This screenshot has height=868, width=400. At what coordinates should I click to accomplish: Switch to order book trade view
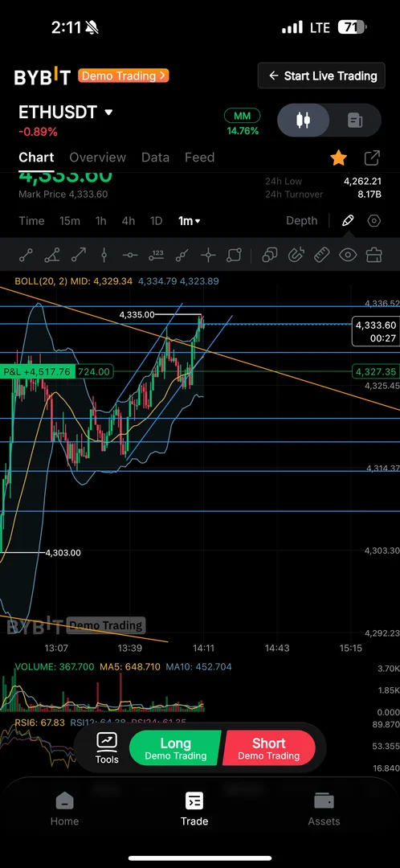coord(355,120)
